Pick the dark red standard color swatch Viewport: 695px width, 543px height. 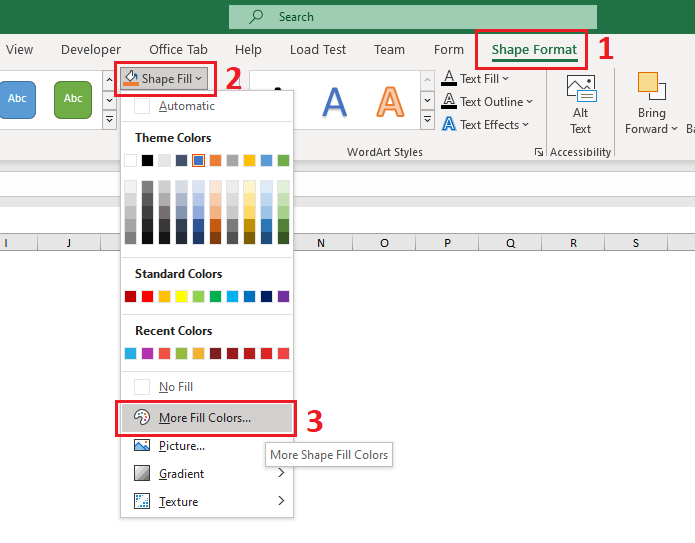click(130, 296)
